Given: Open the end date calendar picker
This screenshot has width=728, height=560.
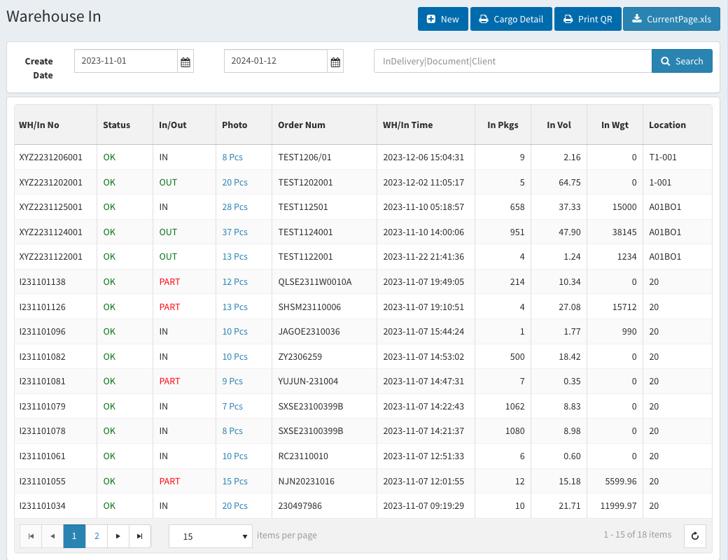Looking at the screenshot, I should point(335,62).
